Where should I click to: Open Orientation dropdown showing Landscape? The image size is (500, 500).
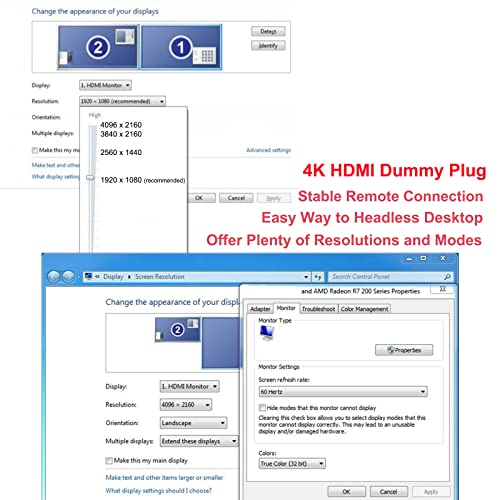pos(193,423)
